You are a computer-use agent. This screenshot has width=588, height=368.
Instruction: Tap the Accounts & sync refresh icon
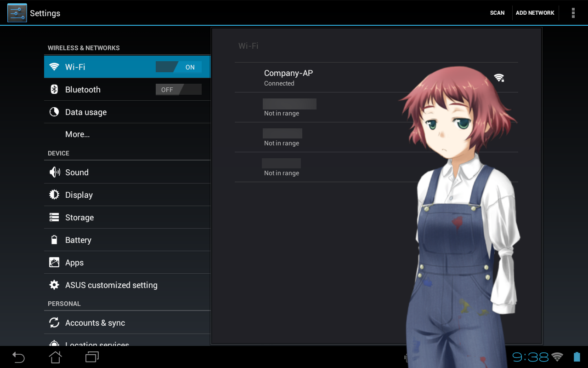coord(54,322)
